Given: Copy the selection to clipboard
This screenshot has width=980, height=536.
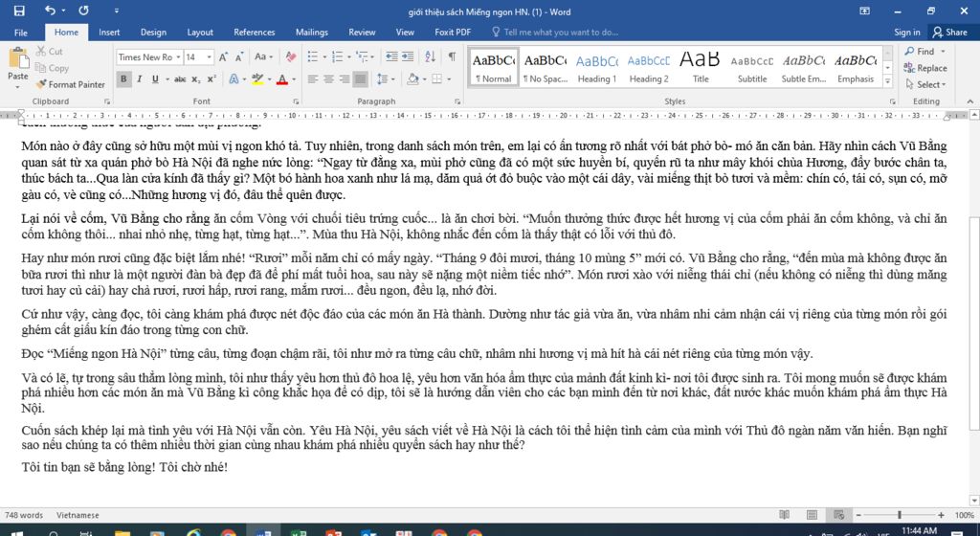Looking at the screenshot, I should (x=52, y=68).
